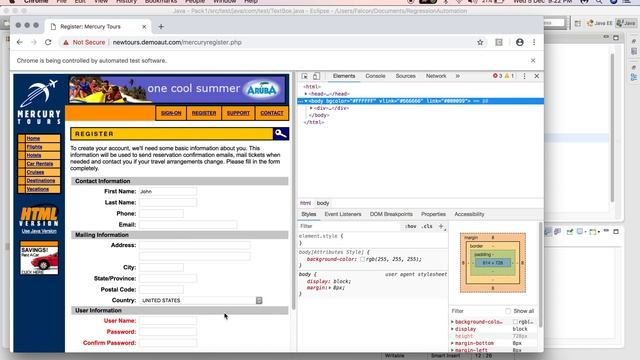Open DevTools customize menu (three dots)

[x=524, y=76]
